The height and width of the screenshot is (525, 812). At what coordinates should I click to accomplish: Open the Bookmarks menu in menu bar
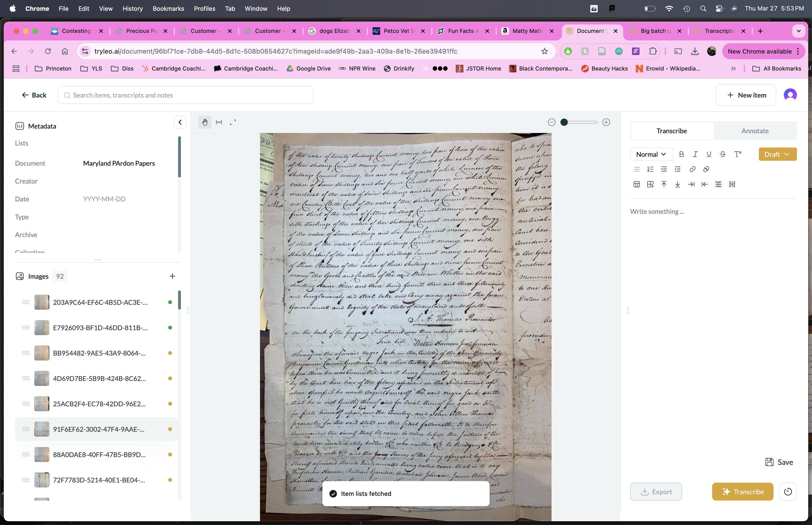168,8
